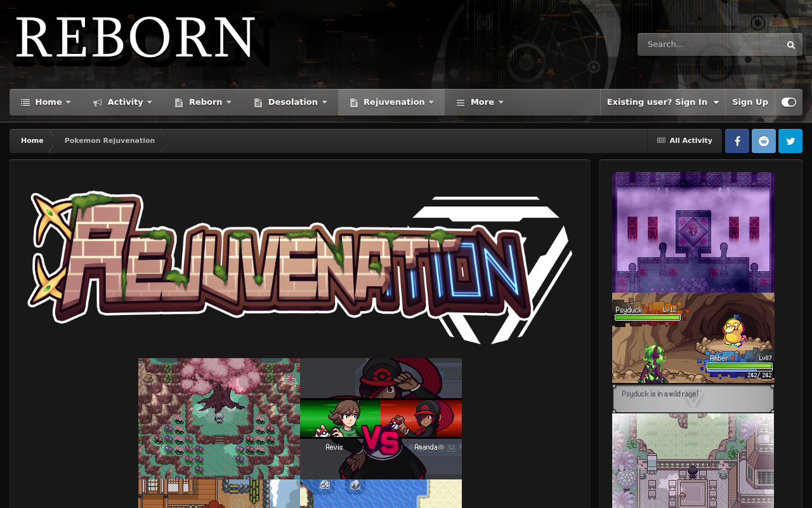Open the Psyduck battle sidebar screenshot
The height and width of the screenshot is (508, 812).
[693, 353]
